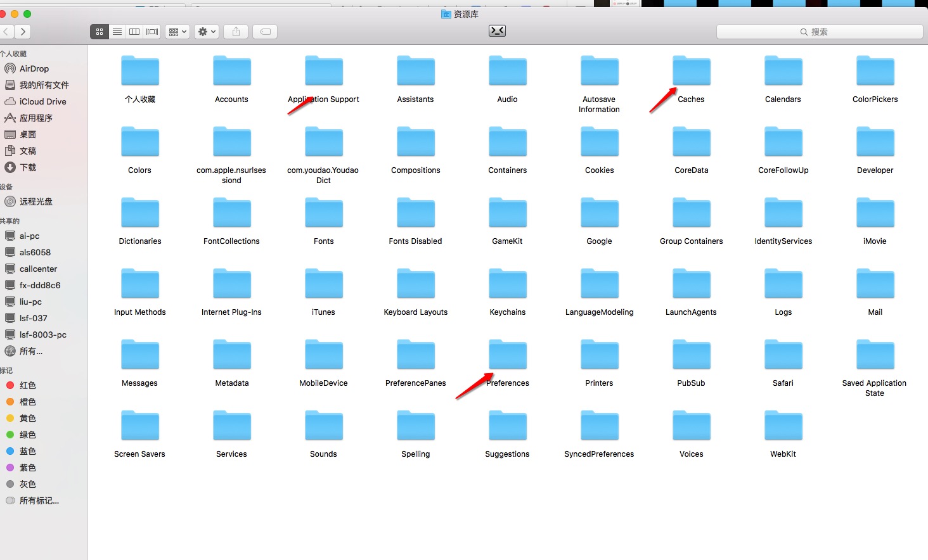
Task: Open the gear action menu
Action: (x=207, y=32)
